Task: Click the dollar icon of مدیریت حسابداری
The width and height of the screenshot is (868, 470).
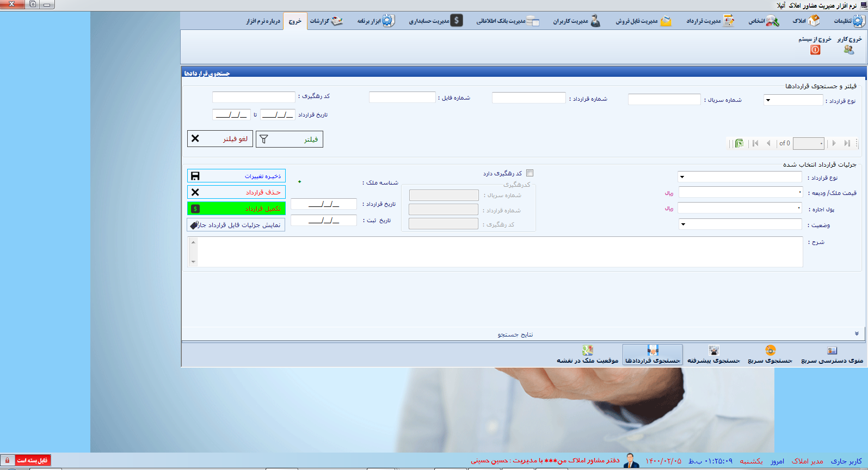Action: 457,21
